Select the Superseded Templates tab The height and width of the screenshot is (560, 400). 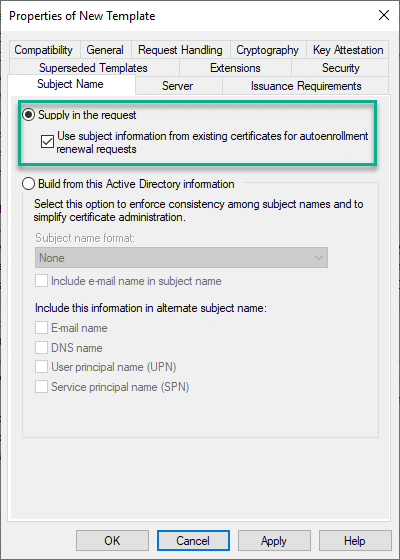93,68
